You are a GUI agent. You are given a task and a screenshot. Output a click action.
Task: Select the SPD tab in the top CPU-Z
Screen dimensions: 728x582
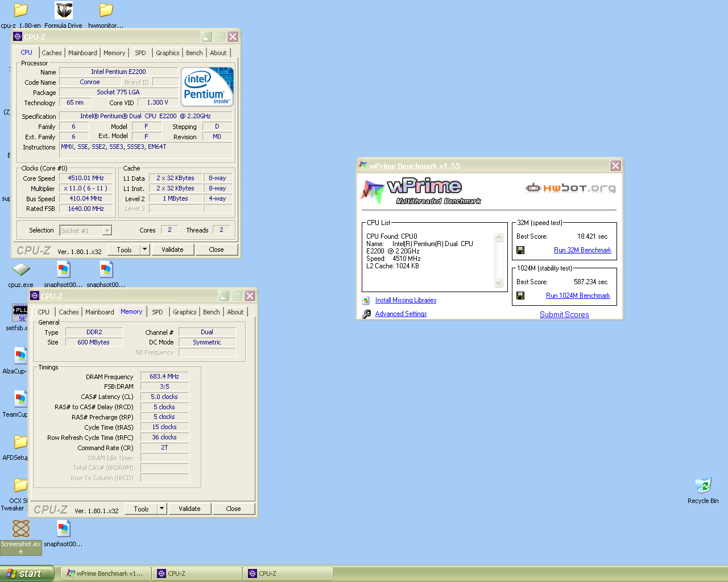coord(140,53)
